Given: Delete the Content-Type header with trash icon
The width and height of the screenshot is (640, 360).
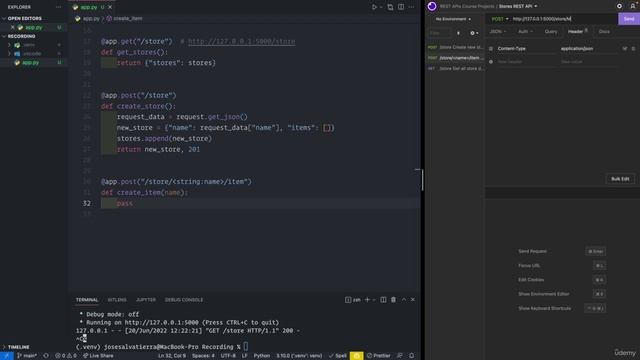Looking at the screenshot, I should 633,49.
